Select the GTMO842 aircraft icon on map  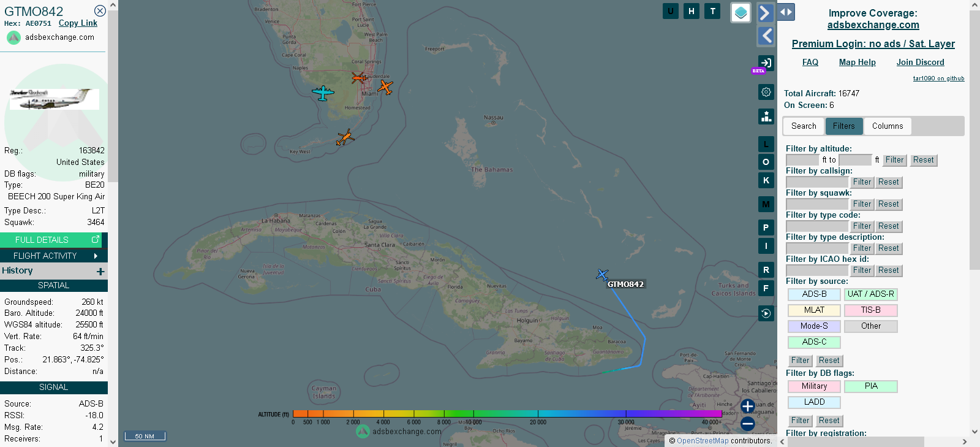[602, 274]
